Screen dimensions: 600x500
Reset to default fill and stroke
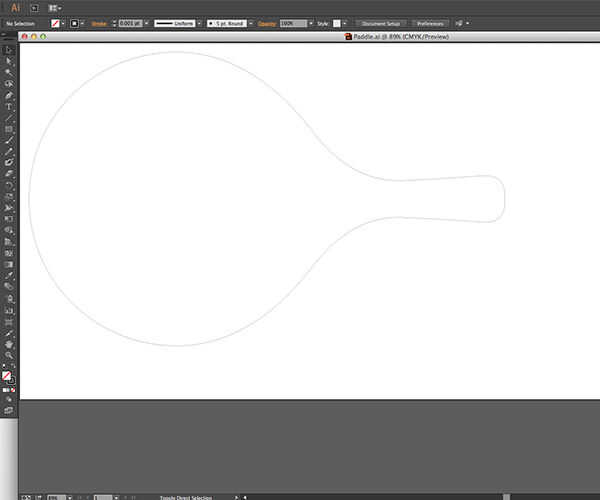pyautogui.click(x=4, y=366)
